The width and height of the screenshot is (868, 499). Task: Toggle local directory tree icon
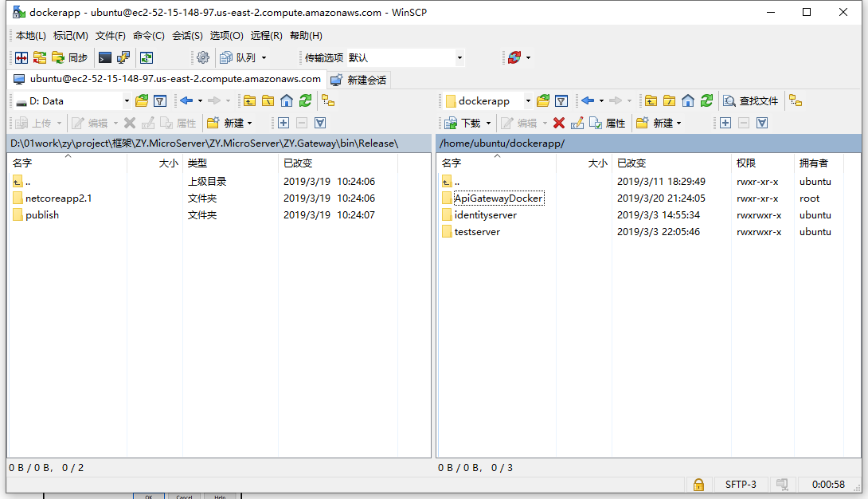328,100
